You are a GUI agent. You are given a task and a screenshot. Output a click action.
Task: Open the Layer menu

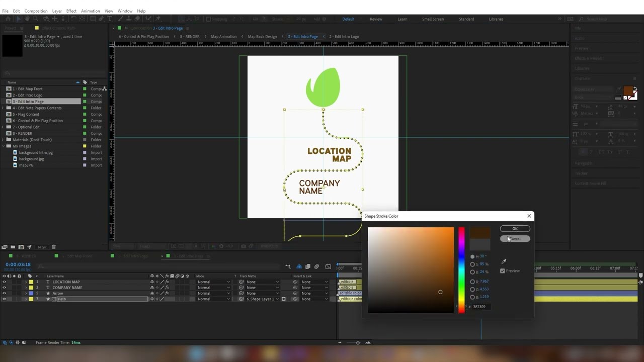click(57, 11)
